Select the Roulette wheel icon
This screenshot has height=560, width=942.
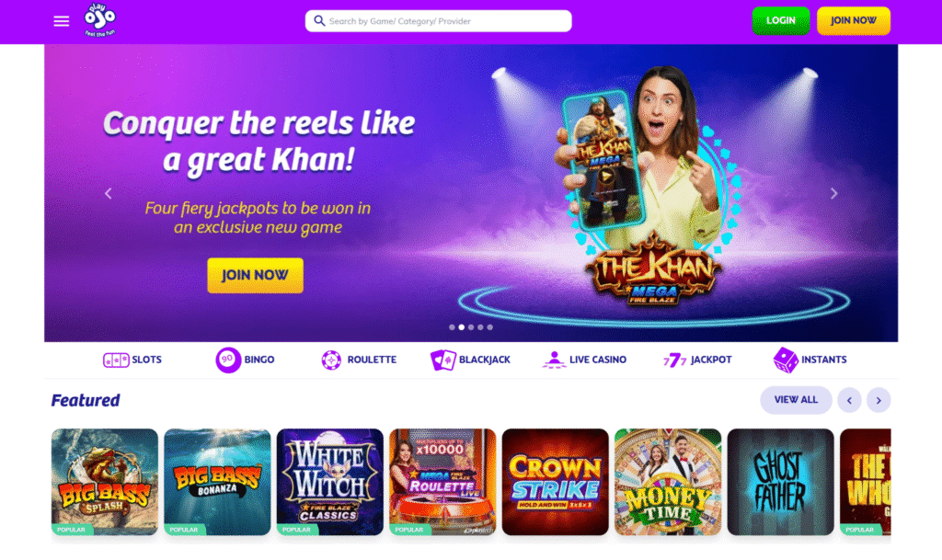click(x=331, y=360)
